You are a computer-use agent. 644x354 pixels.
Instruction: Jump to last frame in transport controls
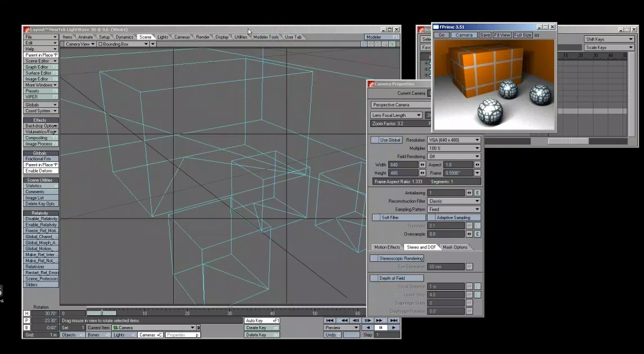pyautogui.click(x=393, y=320)
